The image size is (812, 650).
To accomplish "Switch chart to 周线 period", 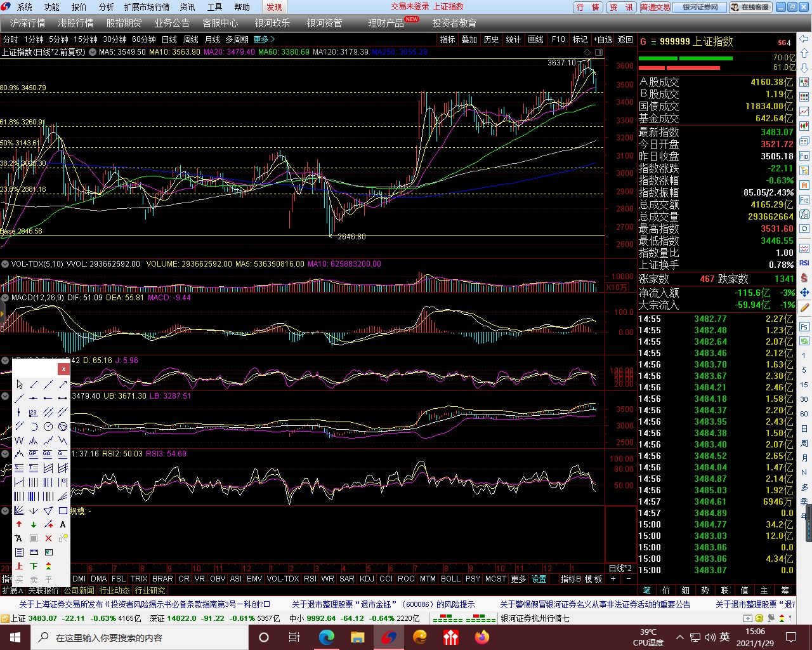I will point(191,39).
